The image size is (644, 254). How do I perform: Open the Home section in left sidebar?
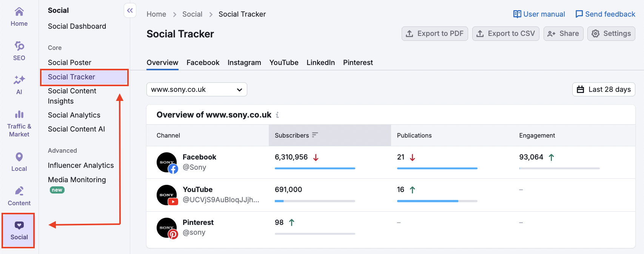tap(19, 17)
